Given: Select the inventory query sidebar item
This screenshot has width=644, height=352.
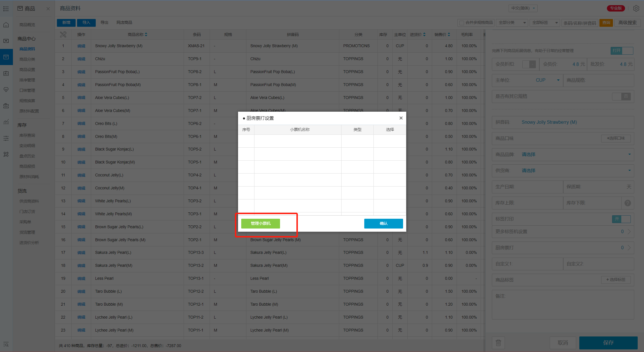Looking at the screenshot, I should (27, 135).
